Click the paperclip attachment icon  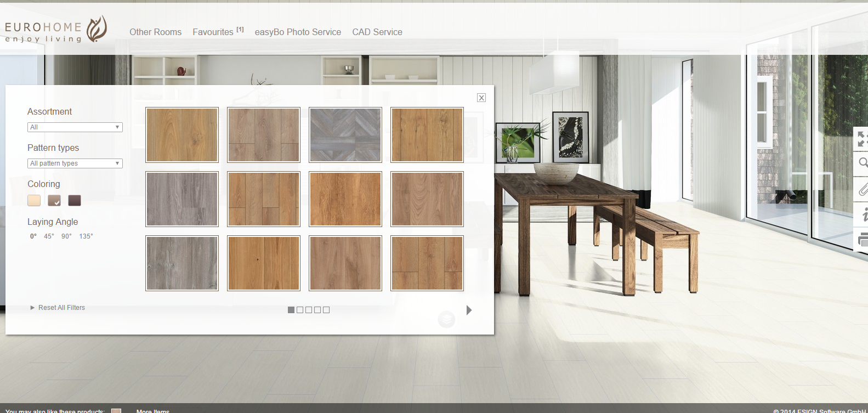tap(863, 190)
